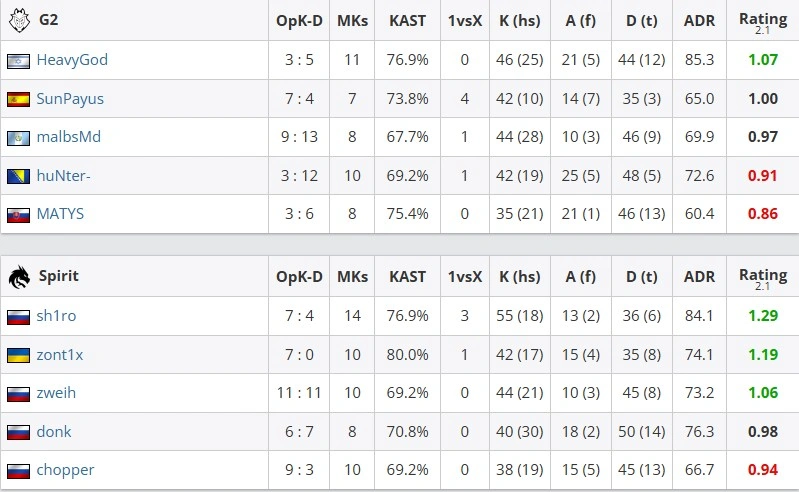
Task: Sort G2 table by KAST header
Action: point(407,21)
